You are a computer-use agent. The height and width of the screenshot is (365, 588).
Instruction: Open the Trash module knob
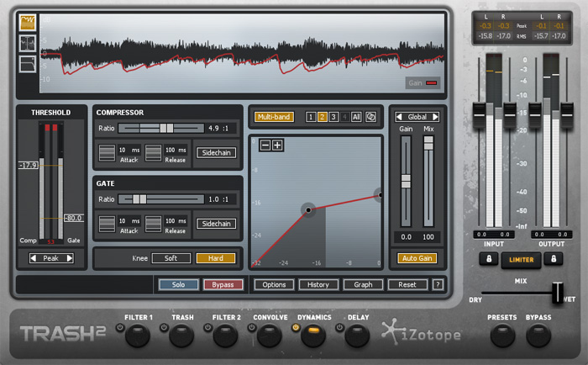(181, 336)
